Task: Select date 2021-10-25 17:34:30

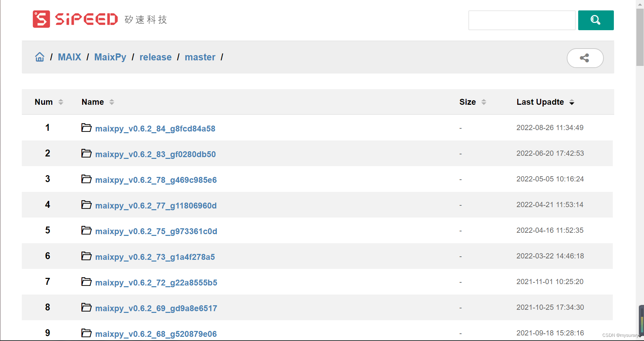Action: click(x=550, y=307)
